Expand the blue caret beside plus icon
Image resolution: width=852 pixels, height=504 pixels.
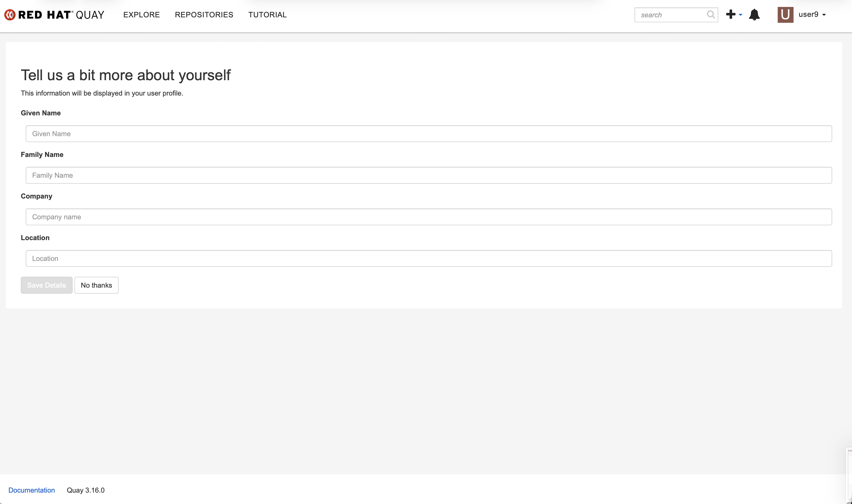741,15
